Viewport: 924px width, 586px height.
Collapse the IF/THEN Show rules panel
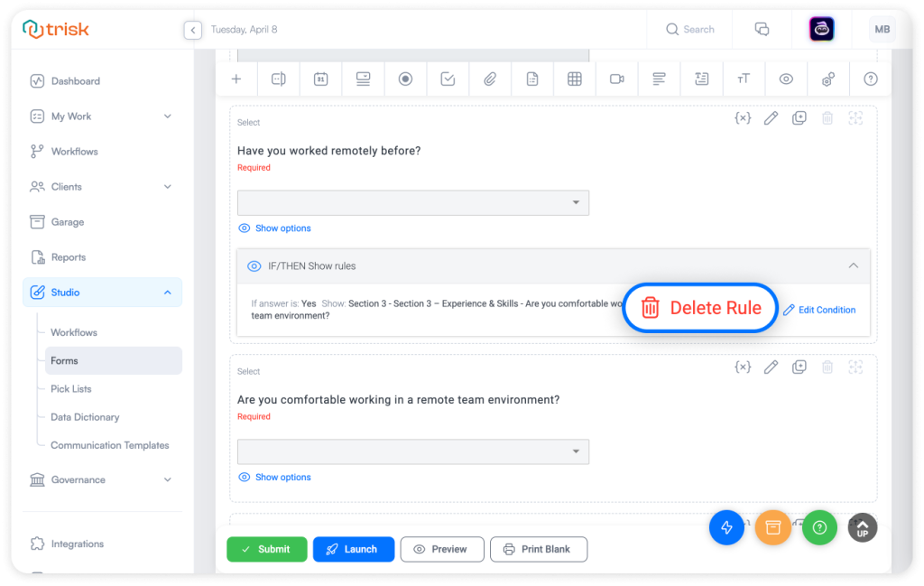[852, 266]
